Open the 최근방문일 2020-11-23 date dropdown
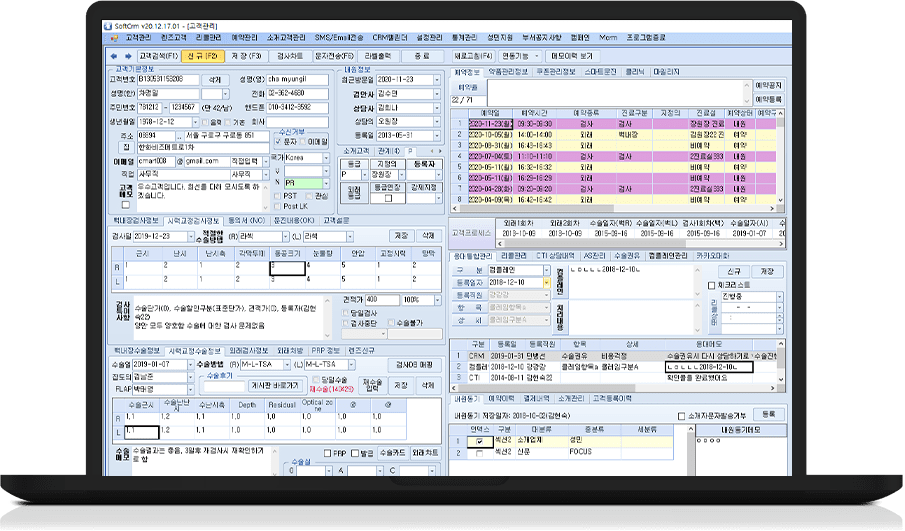 tap(436, 80)
